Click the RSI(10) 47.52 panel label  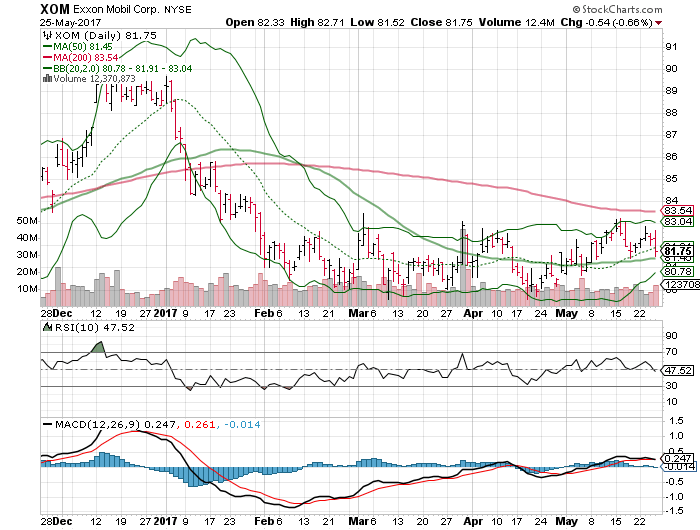pyautogui.click(x=94, y=327)
